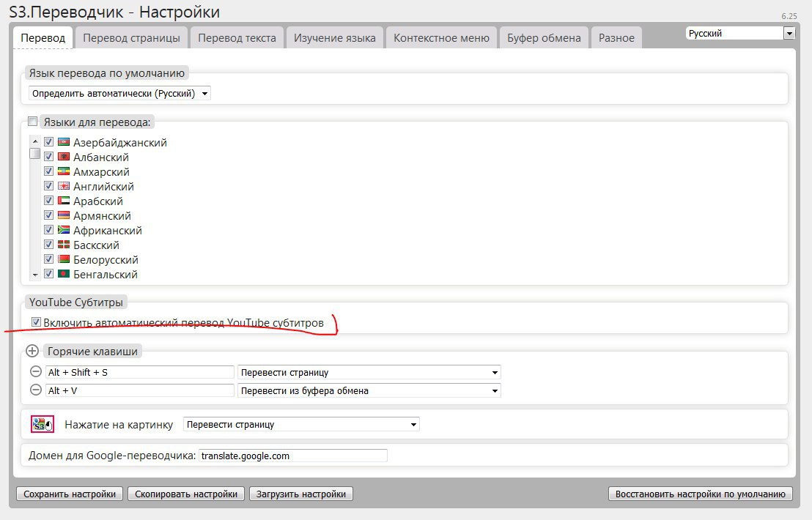Image resolution: width=812 pixels, height=520 pixels.
Task: Click the language list scrollbar thumb
Action: coord(34,153)
